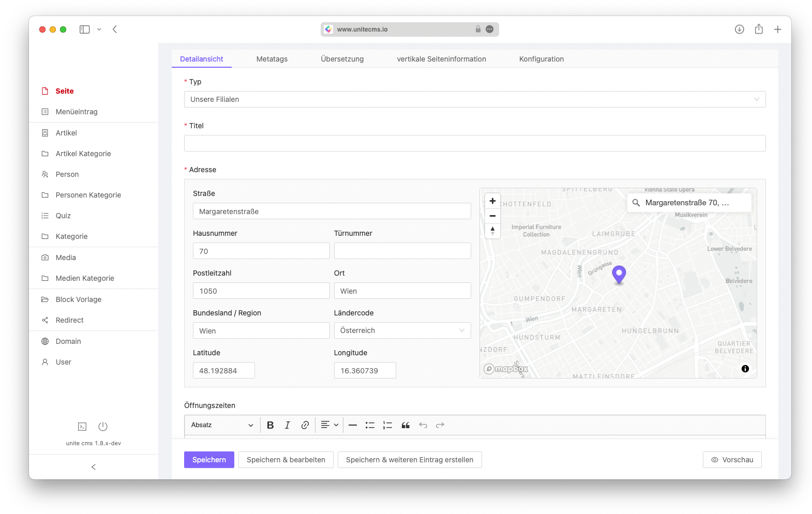812x514 pixels.
Task: Insert a bulleted list
Action: click(370, 425)
